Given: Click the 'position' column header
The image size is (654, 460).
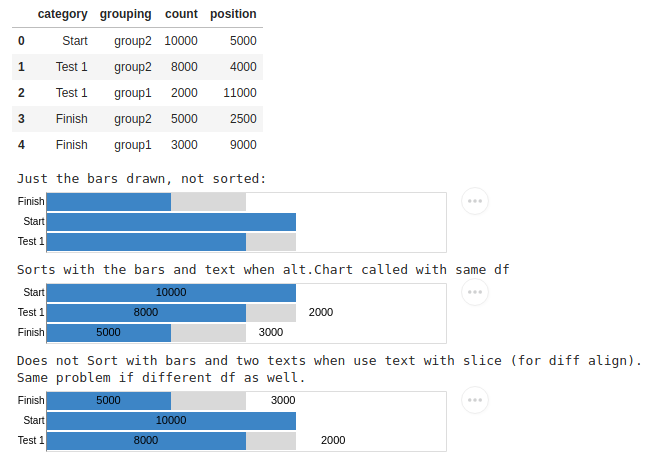Looking at the screenshot, I should [233, 14].
